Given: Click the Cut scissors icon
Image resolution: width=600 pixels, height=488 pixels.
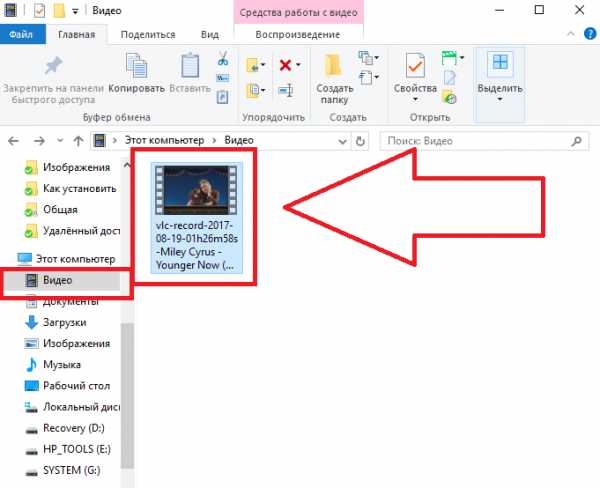Looking at the screenshot, I should pos(223,58).
